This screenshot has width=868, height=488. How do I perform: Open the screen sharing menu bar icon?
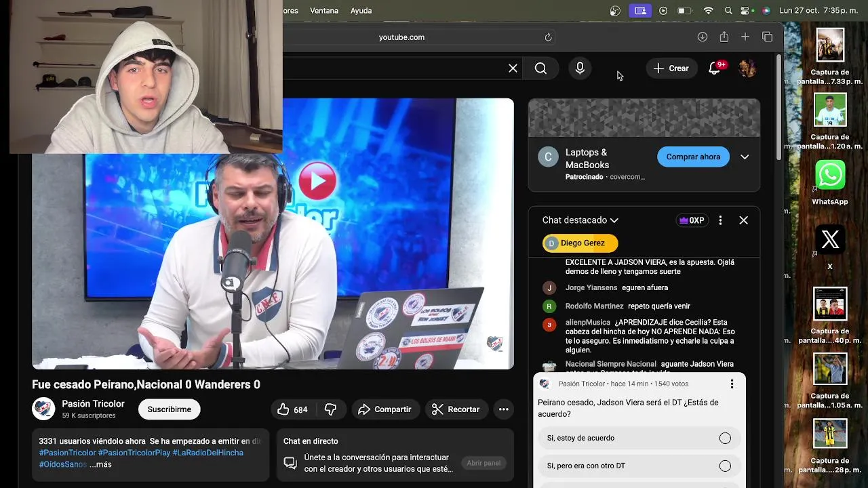639,11
